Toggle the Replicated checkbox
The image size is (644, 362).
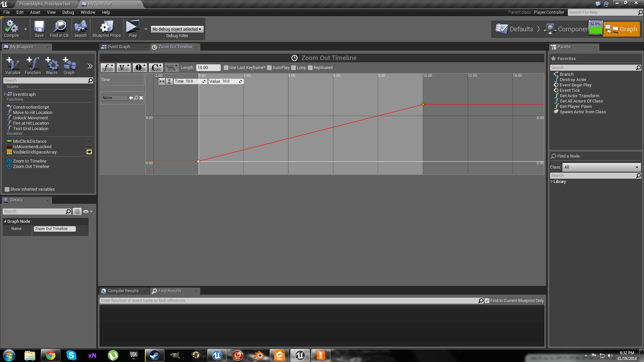tap(310, 68)
